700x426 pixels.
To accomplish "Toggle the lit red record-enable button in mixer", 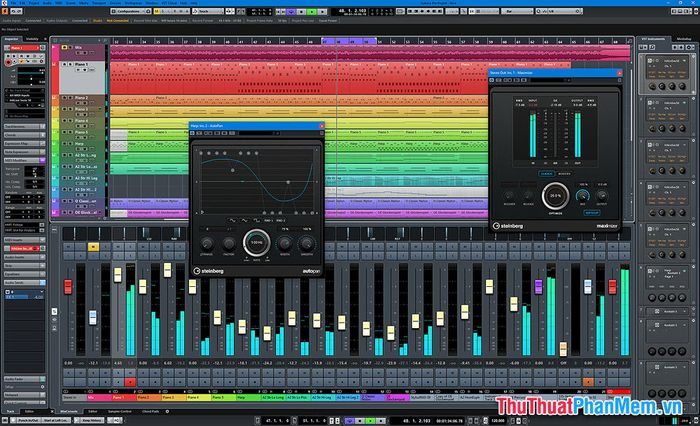I will coord(130,382).
